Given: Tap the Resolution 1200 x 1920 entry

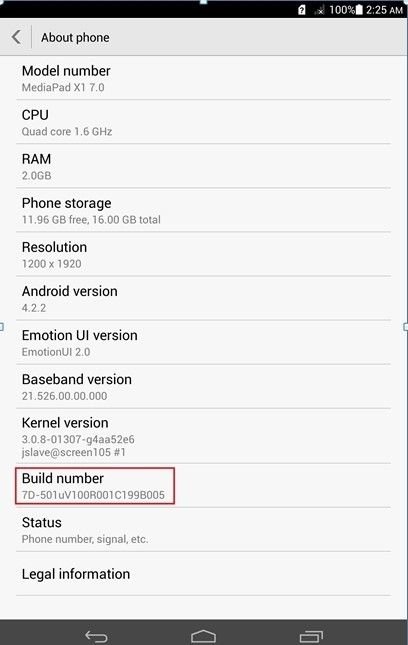Looking at the screenshot, I should [x=204, y=254].
